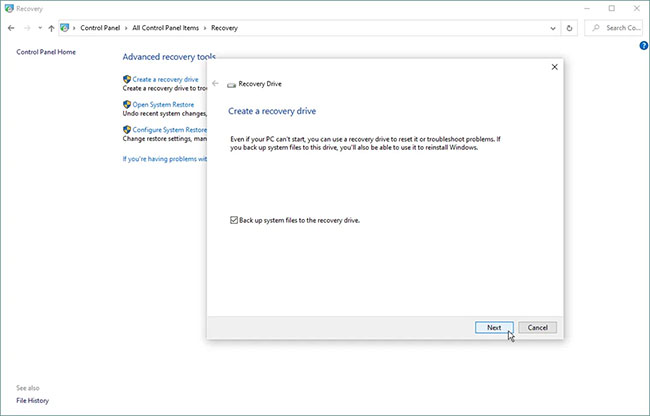Viewport: 650px width, 416px height.
Task: Click the Search Control Panel field
Action: (x=614, y=28)
